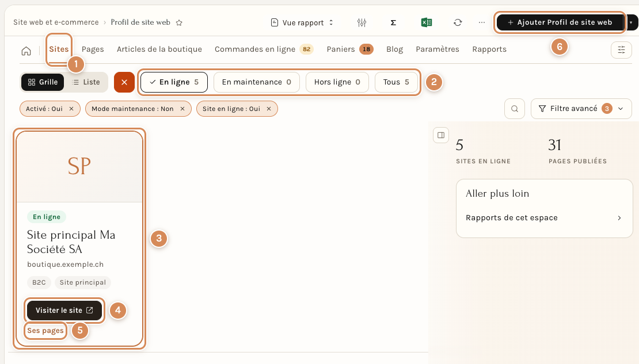Click 'Ajouter Profil de site web' button
The height and width of the screenshot is (364, 639).
pos(560,22)
